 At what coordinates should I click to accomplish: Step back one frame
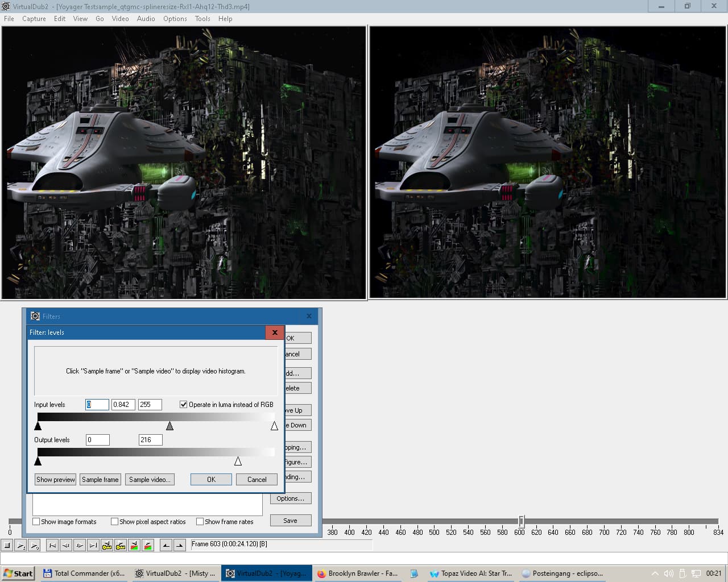pos(66,545)
